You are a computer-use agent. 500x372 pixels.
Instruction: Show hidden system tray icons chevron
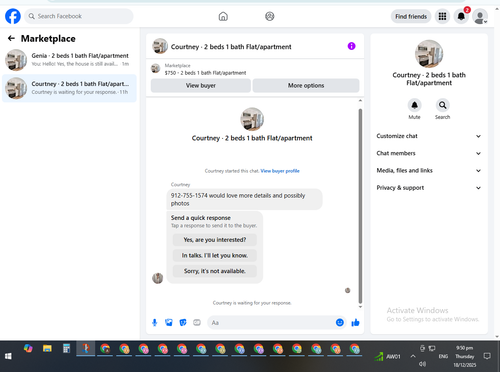tap(413, 356)
